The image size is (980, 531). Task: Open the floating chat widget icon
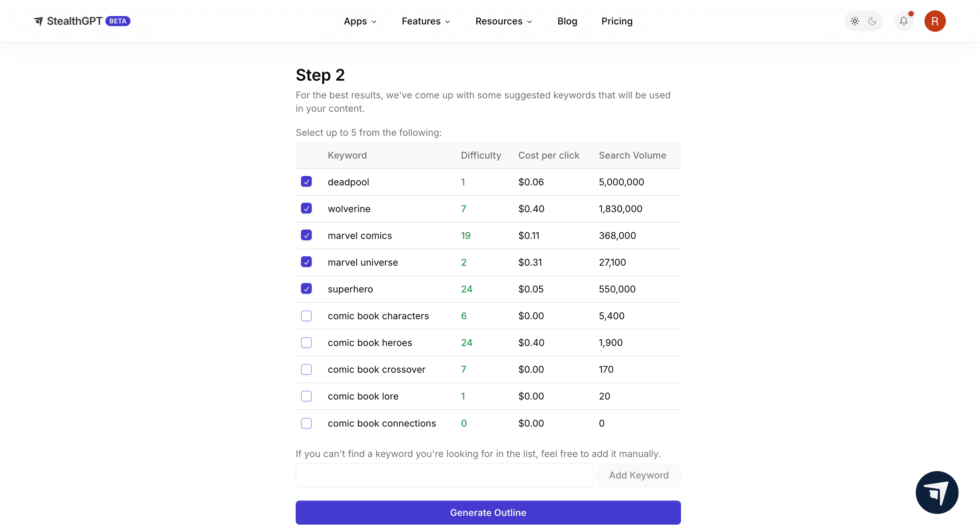[937, 492]
